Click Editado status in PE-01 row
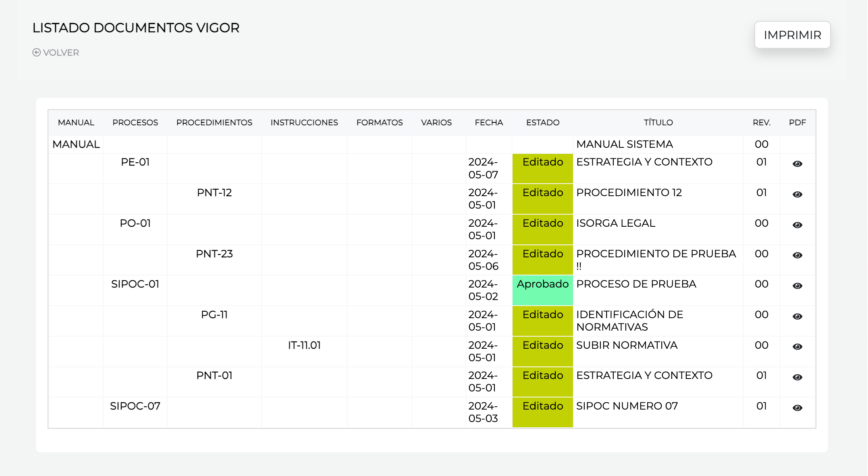868x476 pixels. pyautogui.click(x=543, y=168)
